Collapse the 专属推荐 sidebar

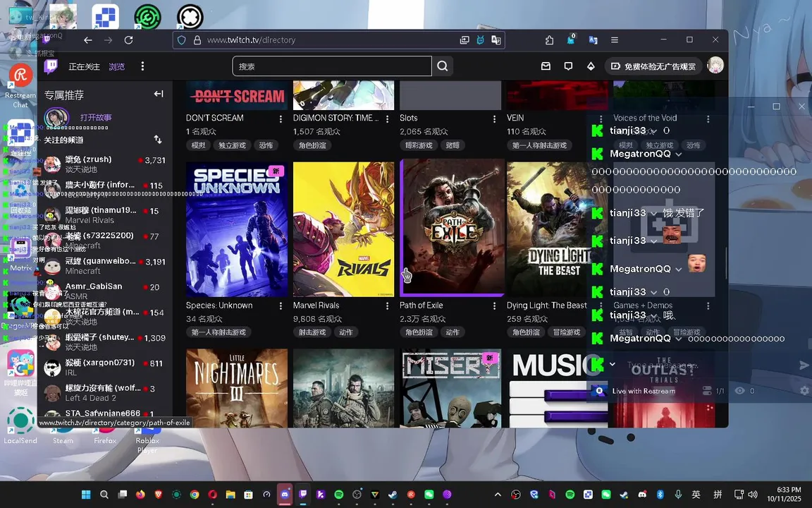(159, 94)
